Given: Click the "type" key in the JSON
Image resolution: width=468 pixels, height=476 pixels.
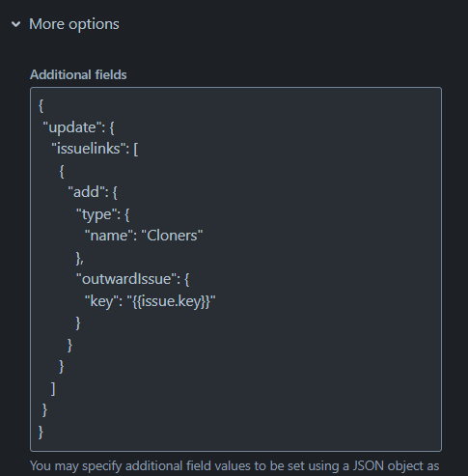Looking at the screenshot, I should pyautogui.click(x=96, y=214).
